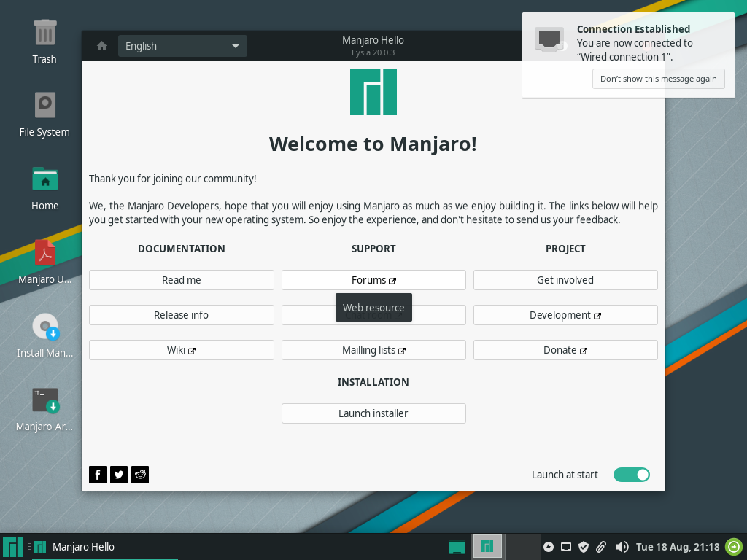Click the network display tray icon

[566, 547]
